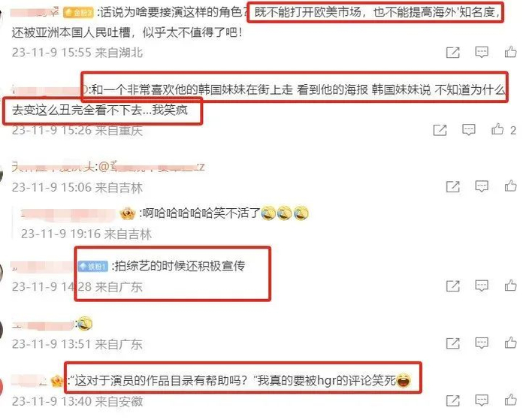Share the 13:40 Anhui comment

452,400
